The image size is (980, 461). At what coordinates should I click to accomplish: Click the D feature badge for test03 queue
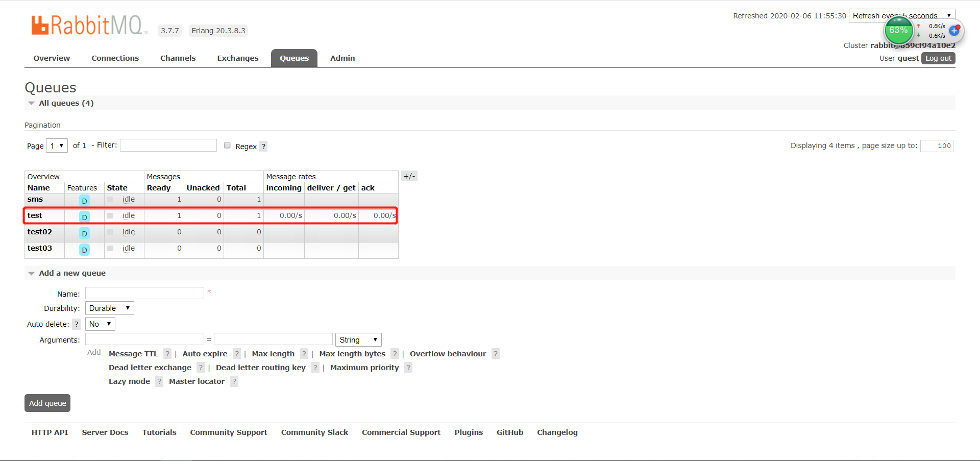pos(85,250)
